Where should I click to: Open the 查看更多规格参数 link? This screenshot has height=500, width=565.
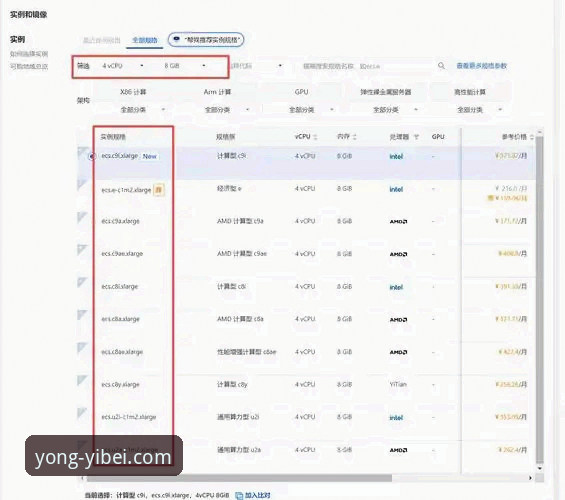tap(481, 66)
